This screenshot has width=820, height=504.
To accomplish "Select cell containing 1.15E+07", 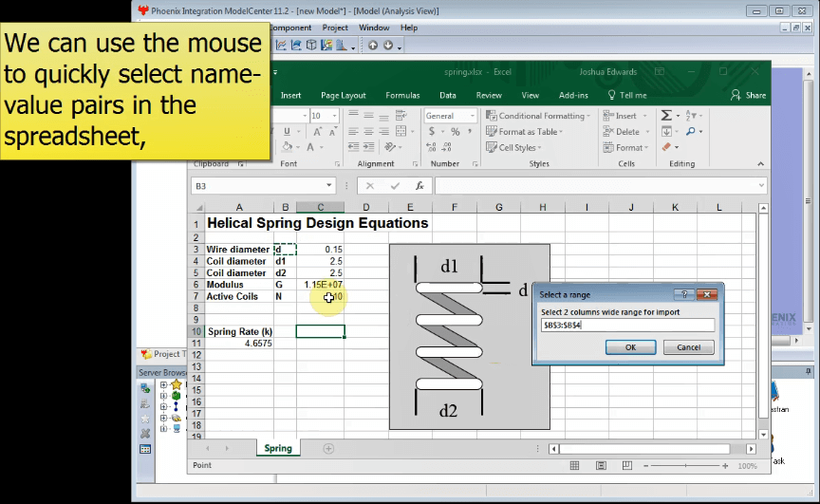I will (x=320, y=285).
